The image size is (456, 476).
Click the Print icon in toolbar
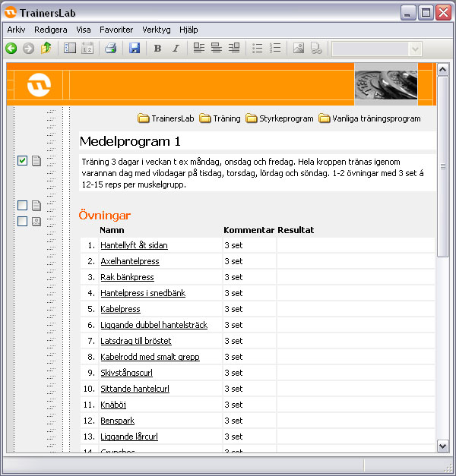point(110,49)
